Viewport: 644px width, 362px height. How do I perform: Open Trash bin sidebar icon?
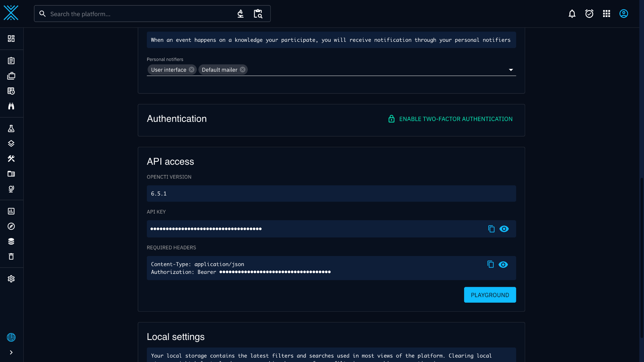pos(11,256)
